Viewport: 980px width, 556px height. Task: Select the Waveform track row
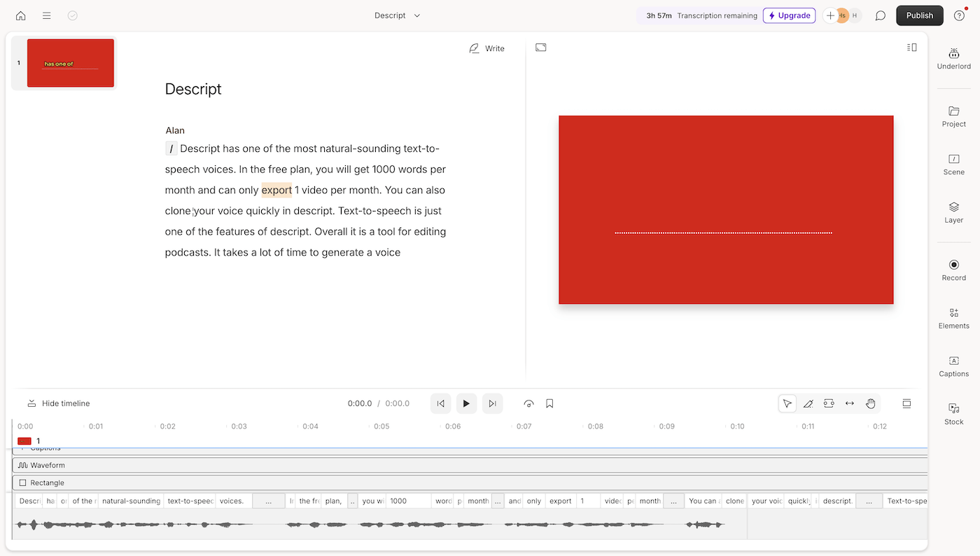pyautogui.click(x=470, y=465)
